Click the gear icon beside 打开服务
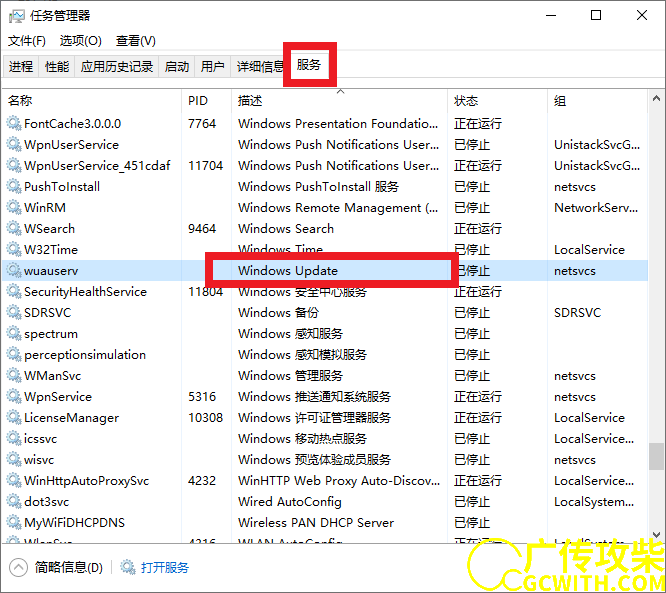 click(x=127, y=567)
